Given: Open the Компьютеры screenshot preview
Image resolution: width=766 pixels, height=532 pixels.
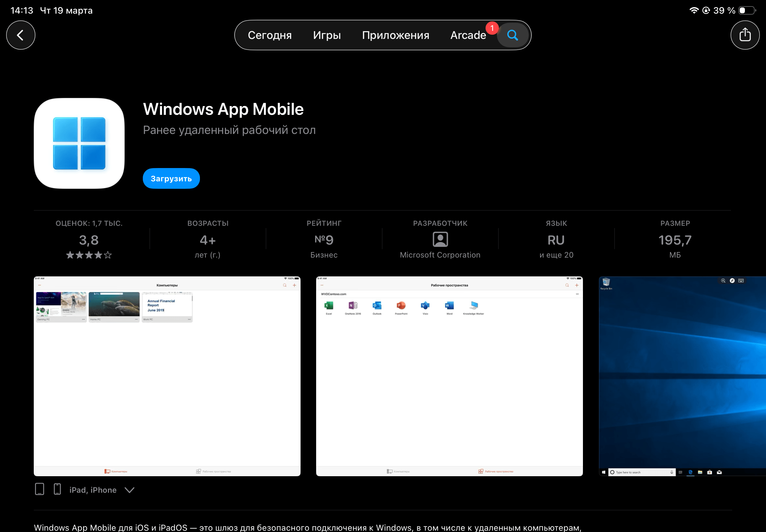Looking at the screenshot, I should pyautogui.click(x=167, y=376).
